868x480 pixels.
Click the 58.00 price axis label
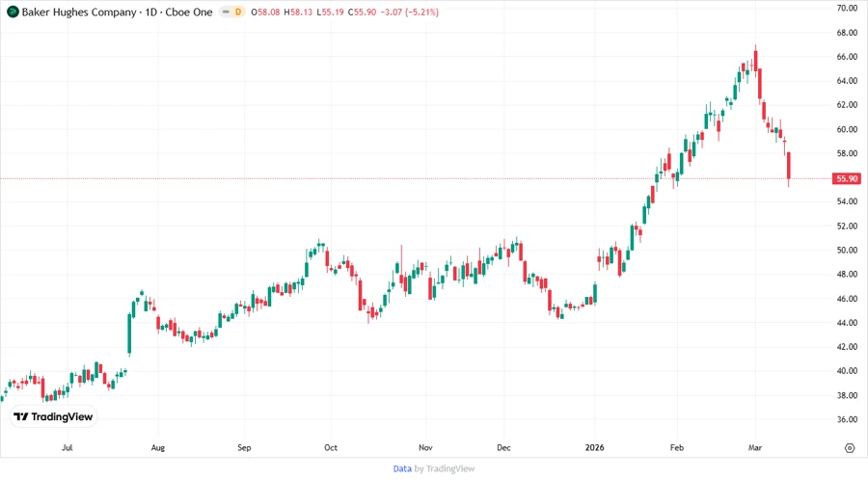[x=847, y=153]
